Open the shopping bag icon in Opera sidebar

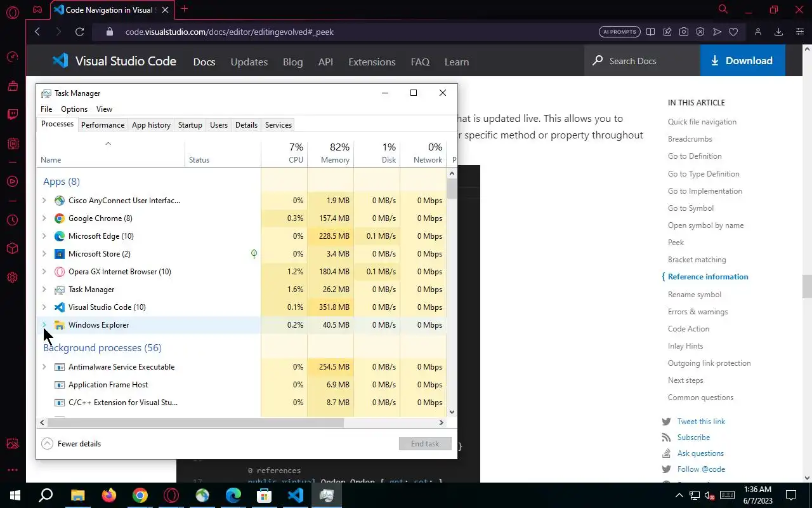[x=12, y=85]
